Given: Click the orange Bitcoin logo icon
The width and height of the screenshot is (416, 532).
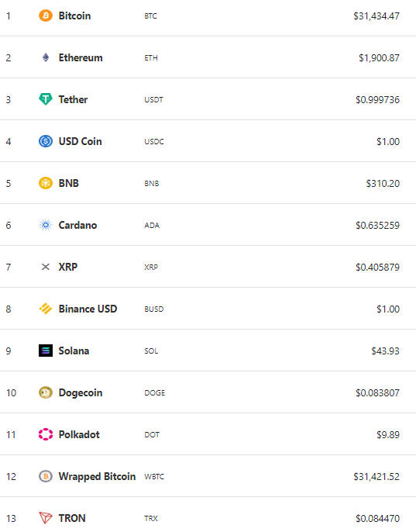Looking at the screenshot, I should pos(46,16).
